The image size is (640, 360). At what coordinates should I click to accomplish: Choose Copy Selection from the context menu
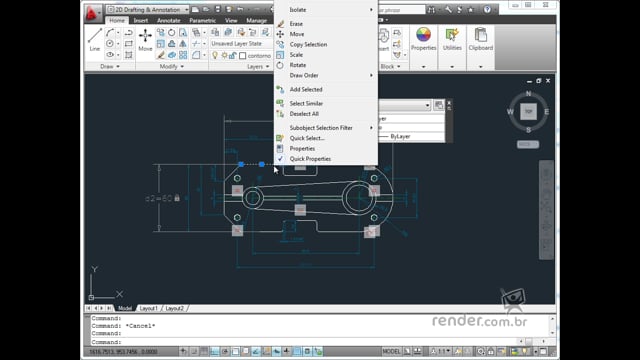pos(325,44)
